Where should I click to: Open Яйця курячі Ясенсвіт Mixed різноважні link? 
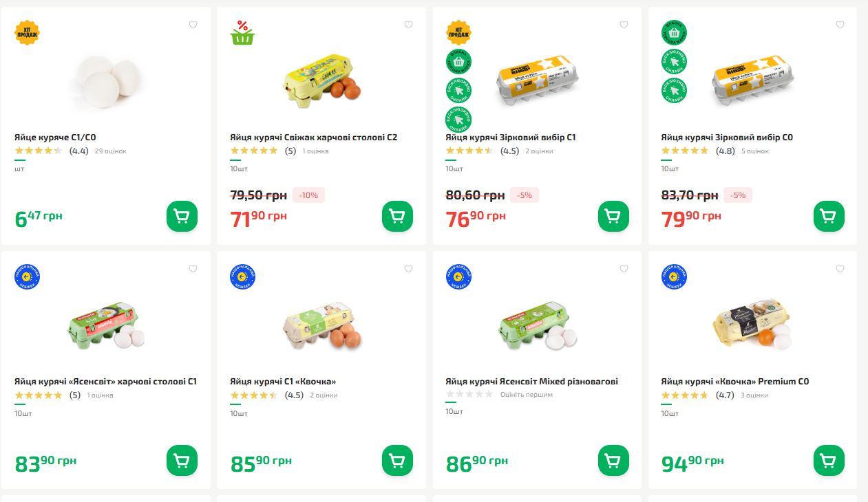(x=531, y=382)
